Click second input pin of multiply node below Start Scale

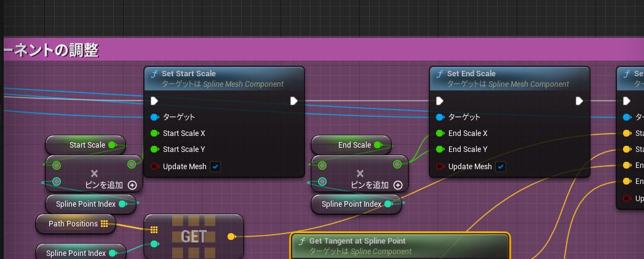click(57, 181)
